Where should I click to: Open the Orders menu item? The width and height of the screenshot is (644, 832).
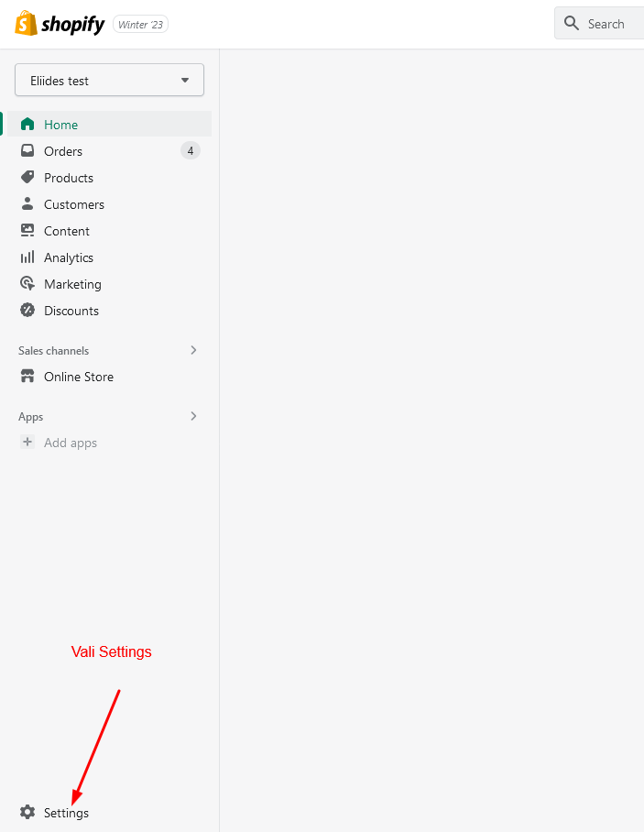63,151
